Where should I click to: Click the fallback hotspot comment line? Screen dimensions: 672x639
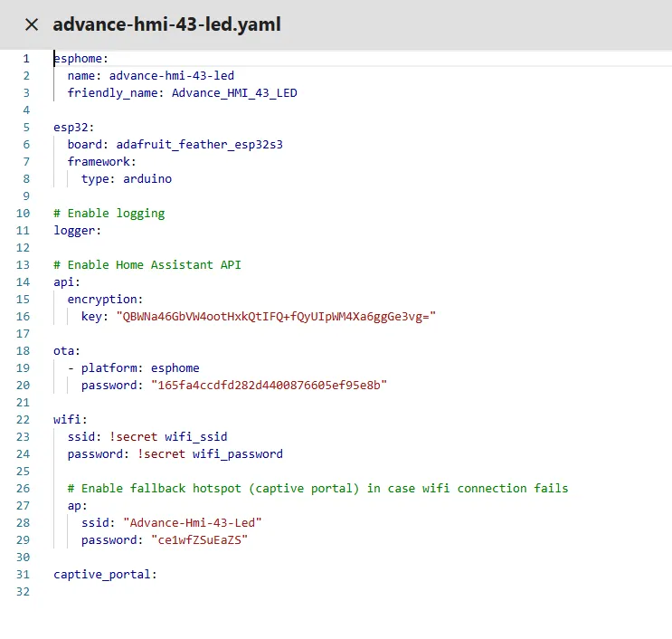(x=317, y=489)
